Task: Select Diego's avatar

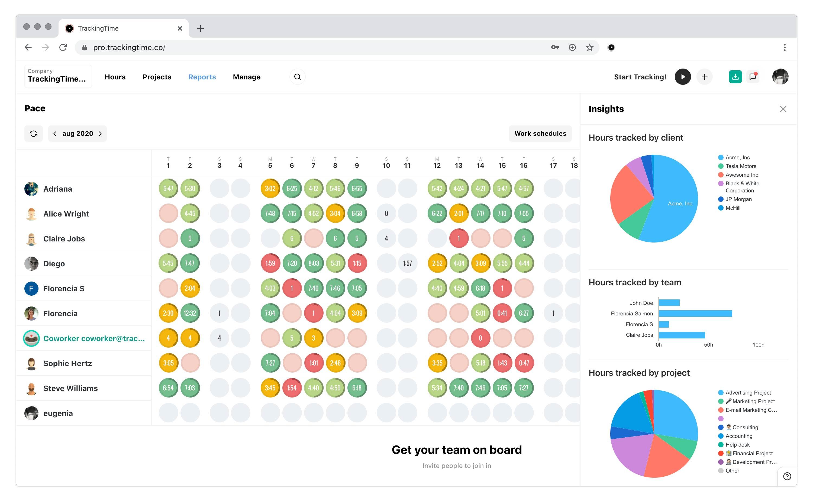Action: (x=31, y=264)
